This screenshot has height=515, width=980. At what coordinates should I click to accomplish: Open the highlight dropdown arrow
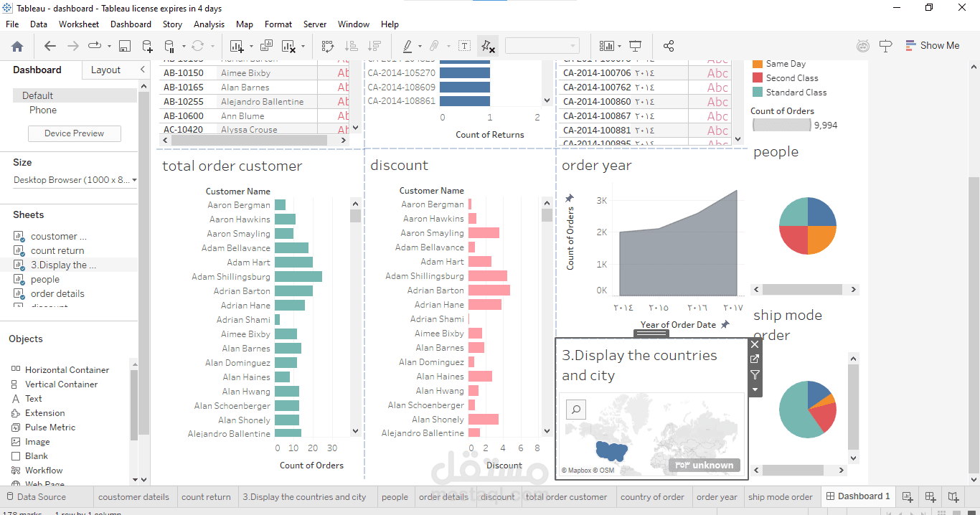click(x=420, y=46)
